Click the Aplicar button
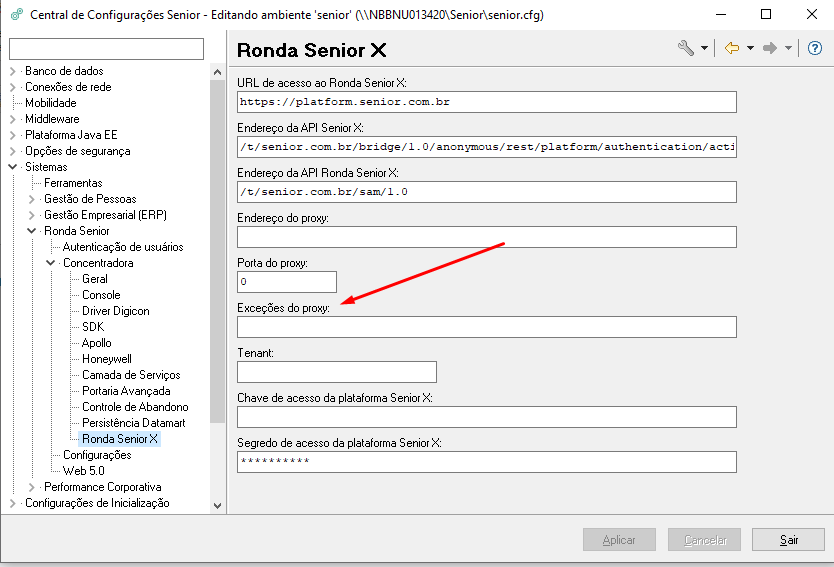The height and width of the screenshot is (567, 834). (619, 540)
